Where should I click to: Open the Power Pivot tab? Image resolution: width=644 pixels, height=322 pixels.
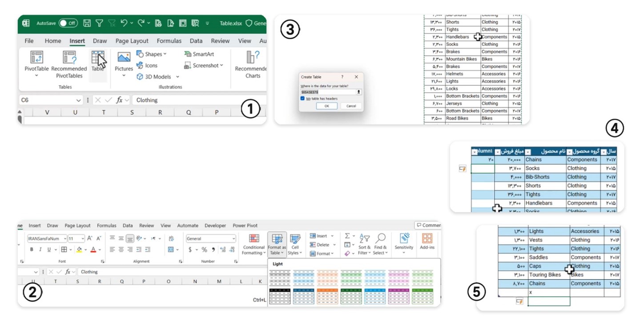(245, 225)
